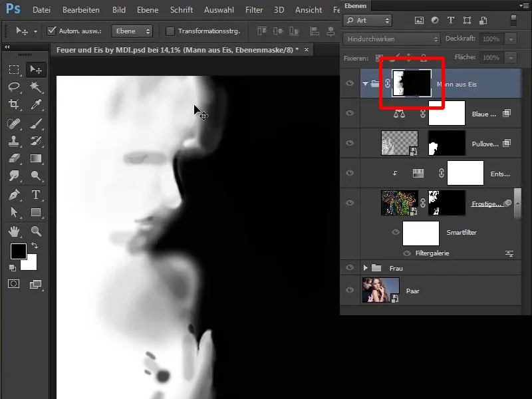The image size is (532, 399).
Task: Select the Dodge tool
Action: coord(36,176)
